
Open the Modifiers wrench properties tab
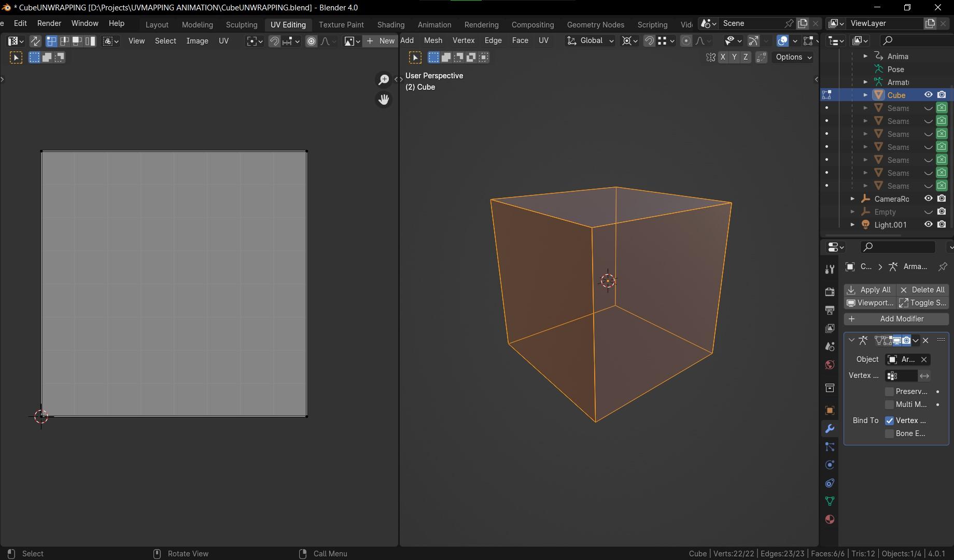[830, 429]
